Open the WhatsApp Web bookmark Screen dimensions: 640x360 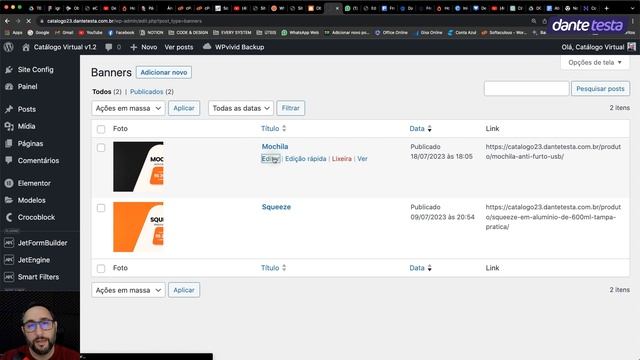pos(300,33)
